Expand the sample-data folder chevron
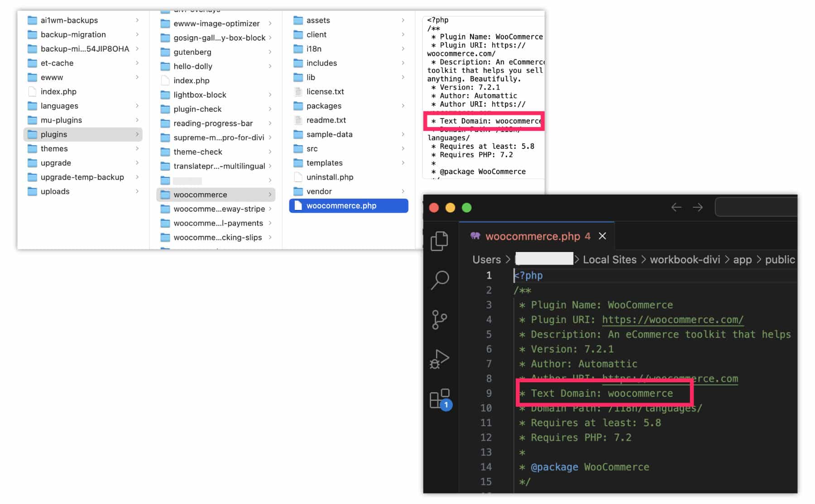 (x=403, y=134)
